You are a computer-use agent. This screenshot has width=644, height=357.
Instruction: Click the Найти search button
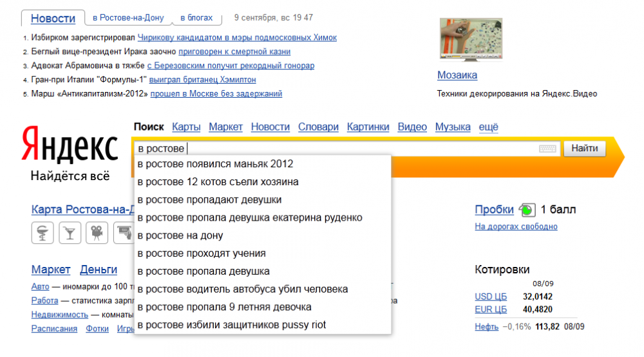585,148
